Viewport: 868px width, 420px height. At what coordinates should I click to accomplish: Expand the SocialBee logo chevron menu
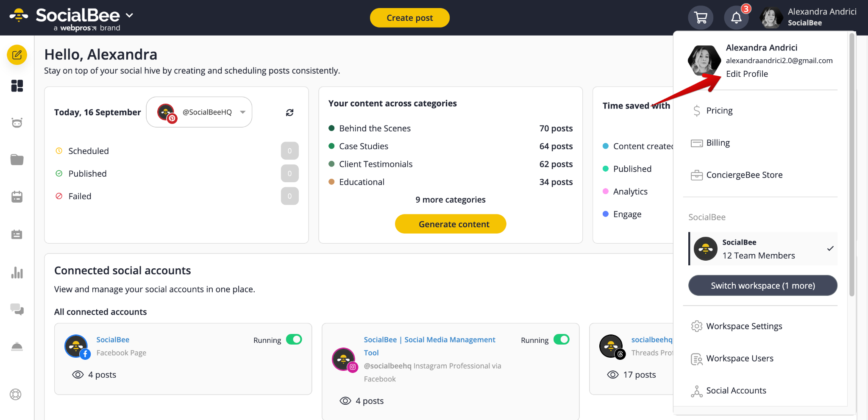[130, 16]
